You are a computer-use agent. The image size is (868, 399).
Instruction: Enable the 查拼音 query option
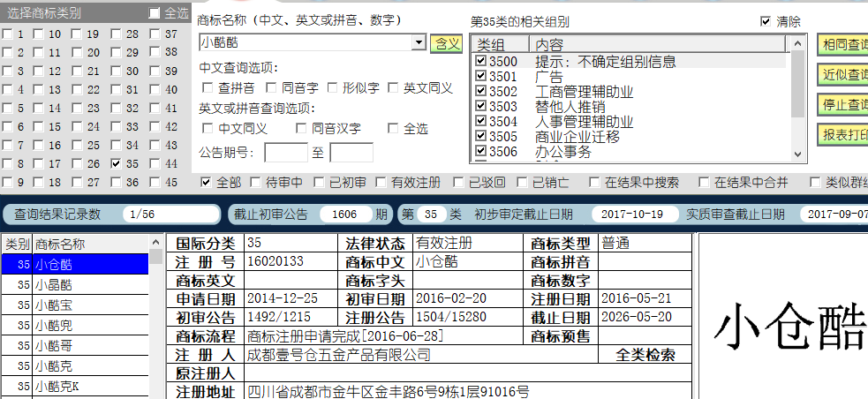tap(208, 87)
